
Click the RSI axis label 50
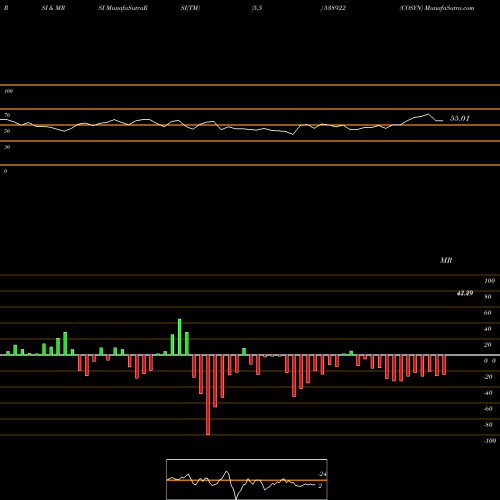point(7,131)
